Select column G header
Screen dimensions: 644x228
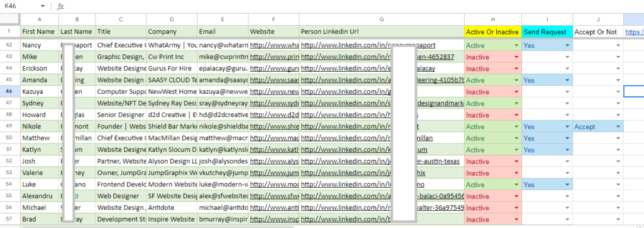pyautogui.click(x=382, y=20)
